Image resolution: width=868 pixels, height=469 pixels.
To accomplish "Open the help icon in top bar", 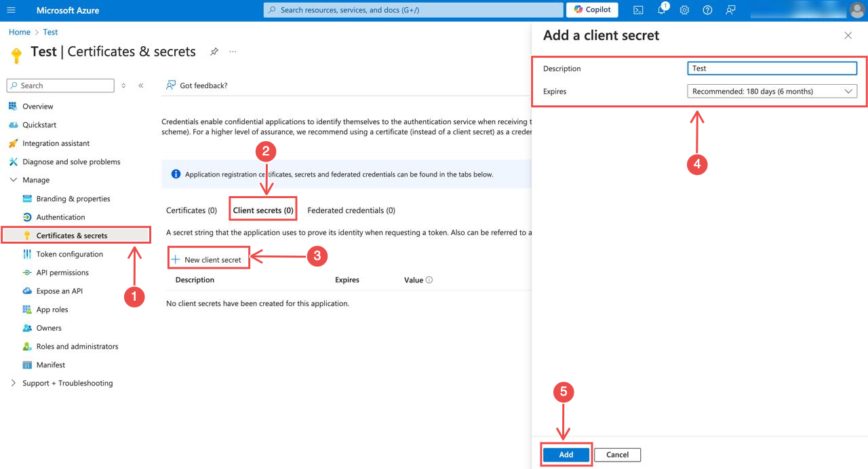I will (706, 10).
